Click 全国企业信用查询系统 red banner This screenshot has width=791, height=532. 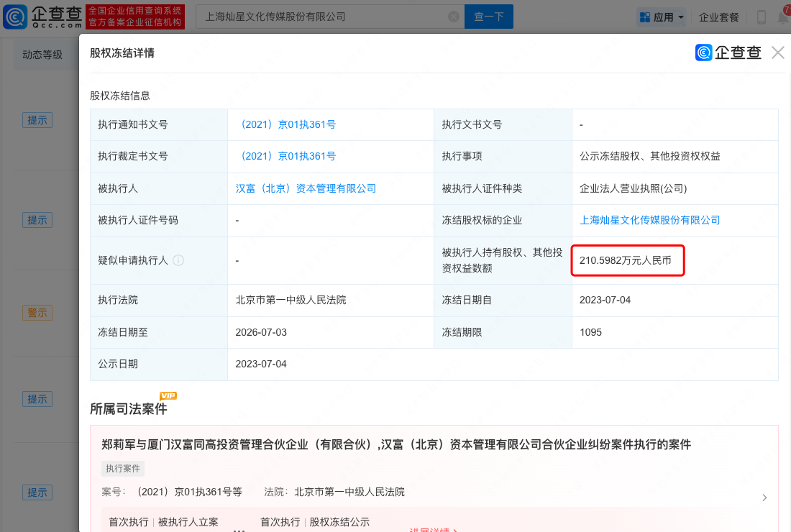click(135, 17)
